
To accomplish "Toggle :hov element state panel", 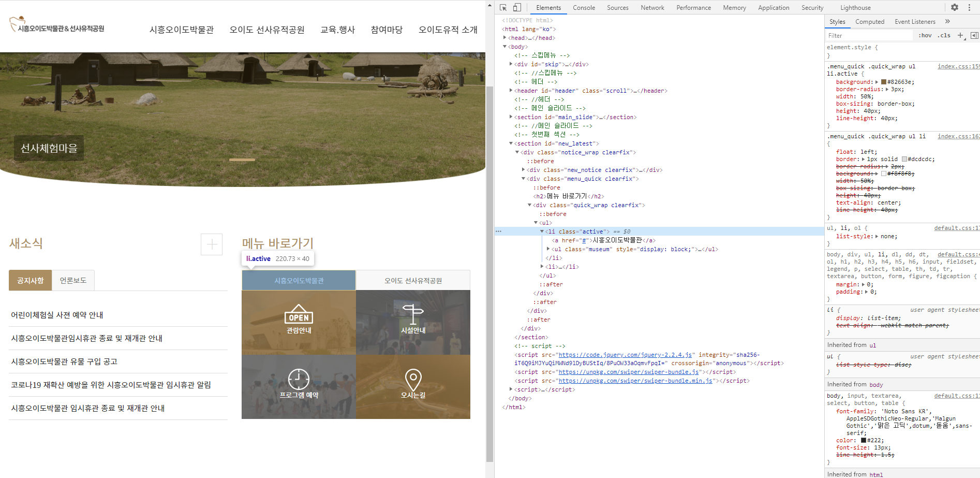I will pyautogui.click(x=925, y=35).
